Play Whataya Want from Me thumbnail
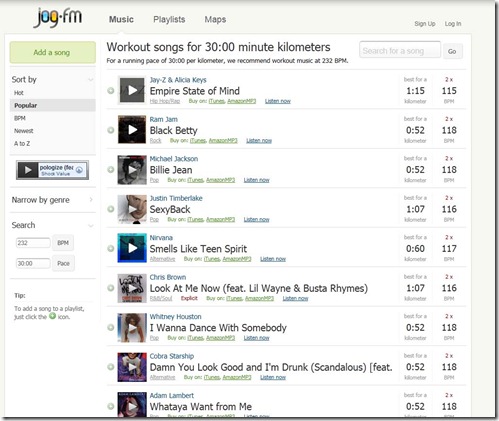The height and width of the screenshot is (421, 499). pos(132,405)
